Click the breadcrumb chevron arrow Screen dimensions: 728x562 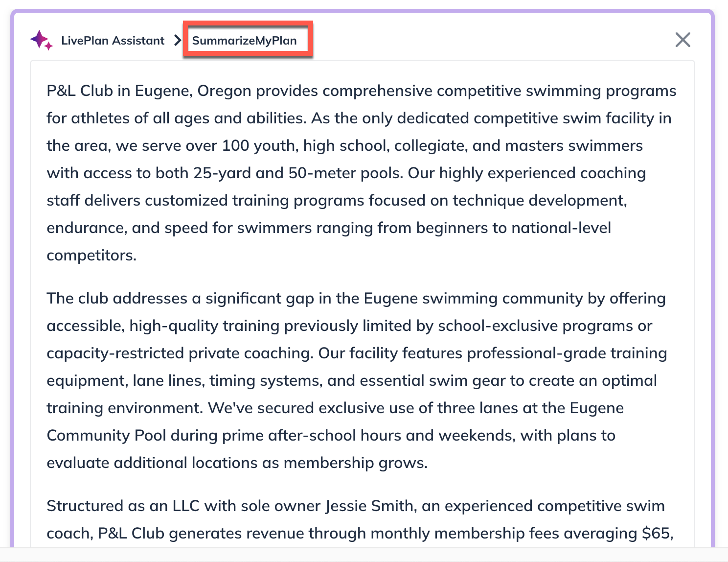[178, 40]
